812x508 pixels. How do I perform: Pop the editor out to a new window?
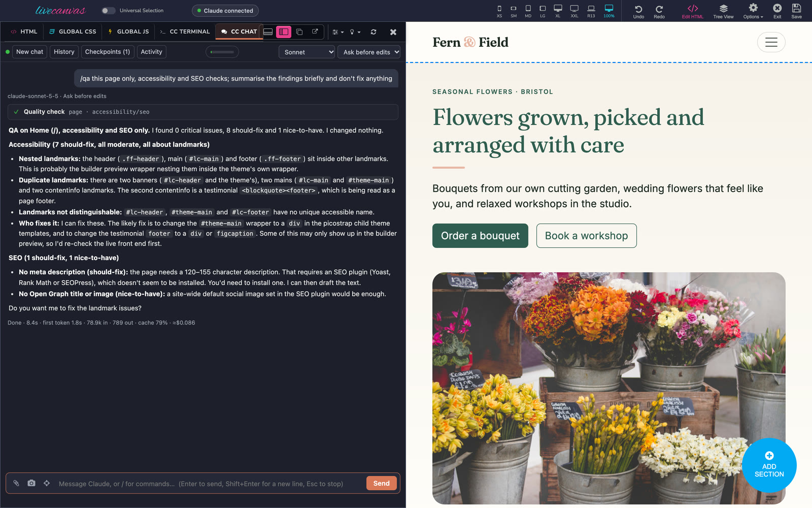[x=315, y=31]
